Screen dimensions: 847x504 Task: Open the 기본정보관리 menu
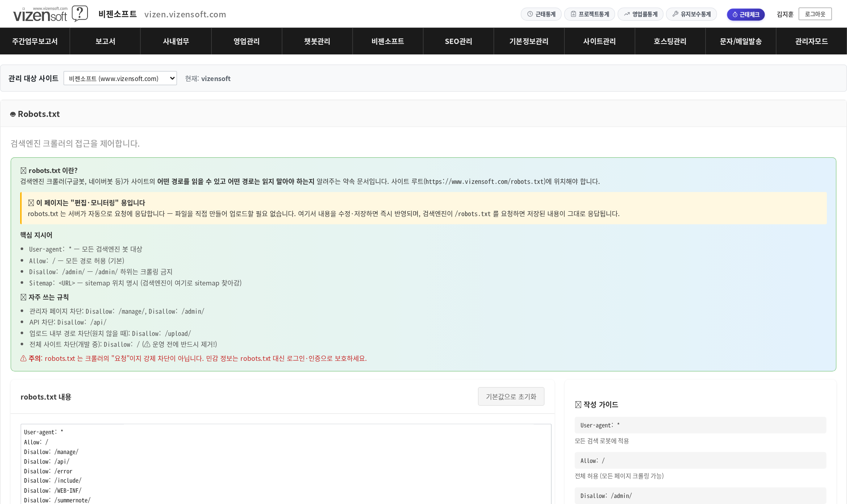tap(529, 41)
